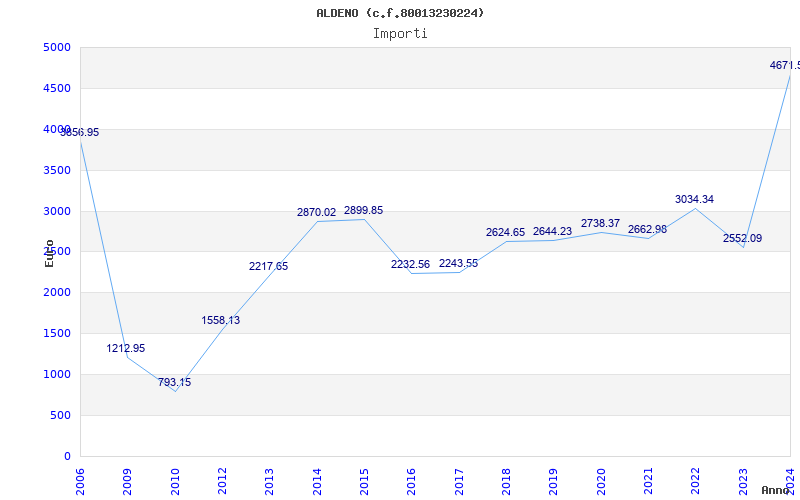The width and height of the screenshot is (800, 500).
Task: Select the 1212.95 data label
Action: pyautogui.click(x=126, y=348)
